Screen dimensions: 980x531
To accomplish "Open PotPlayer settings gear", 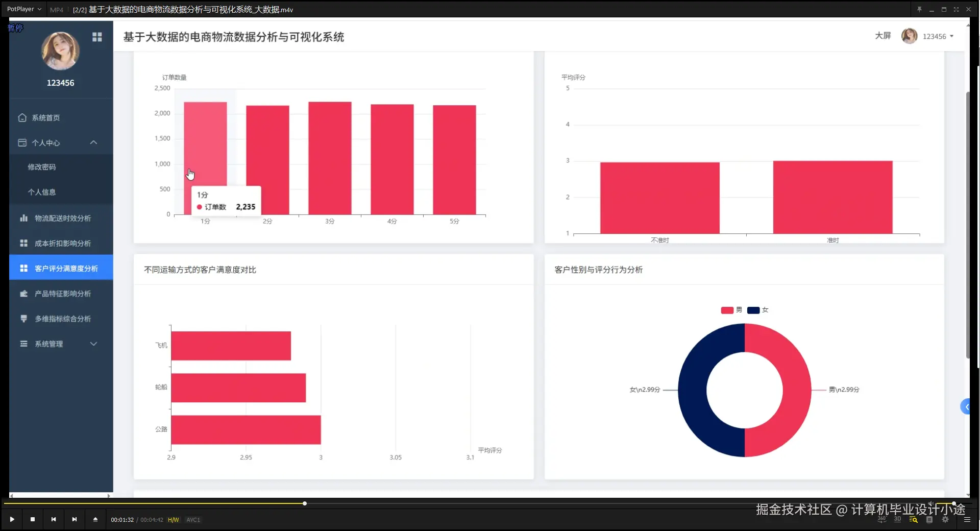I will point(945,519).
